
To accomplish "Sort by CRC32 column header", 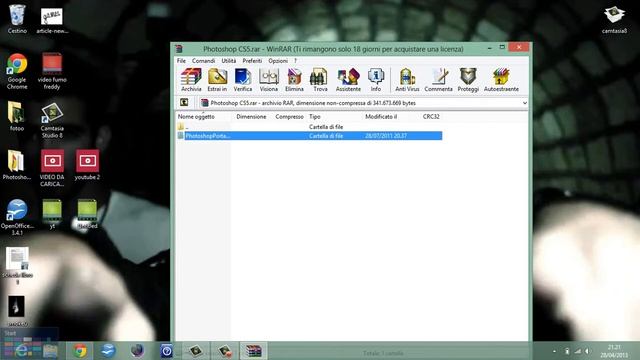I will 431,117.
